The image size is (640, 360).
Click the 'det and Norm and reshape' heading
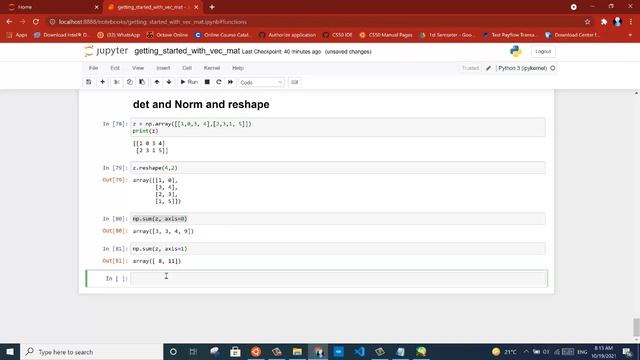tap(201, 104)
